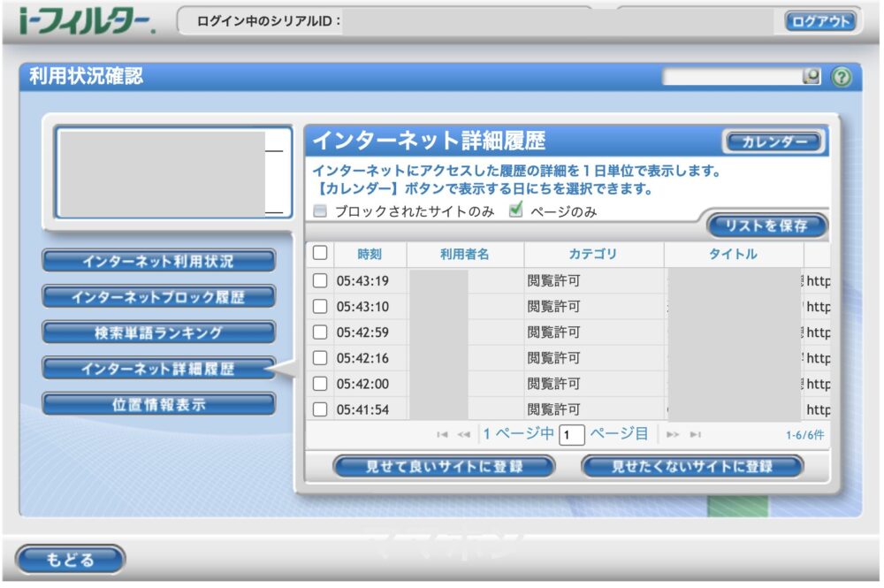This screenshot has height=588, width=884.
Task: Save the list with リストを保存
Action: [767, 226]
